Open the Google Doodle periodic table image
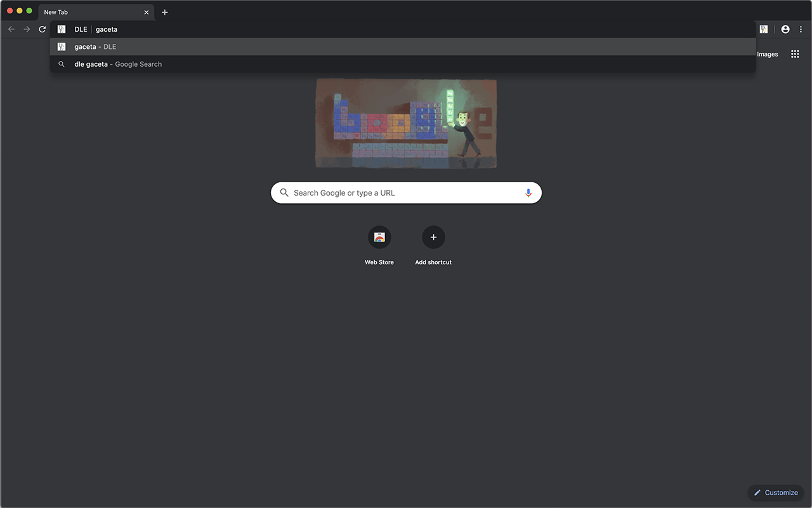Screen dimensions: 812x508 click(x=406, y=124)
